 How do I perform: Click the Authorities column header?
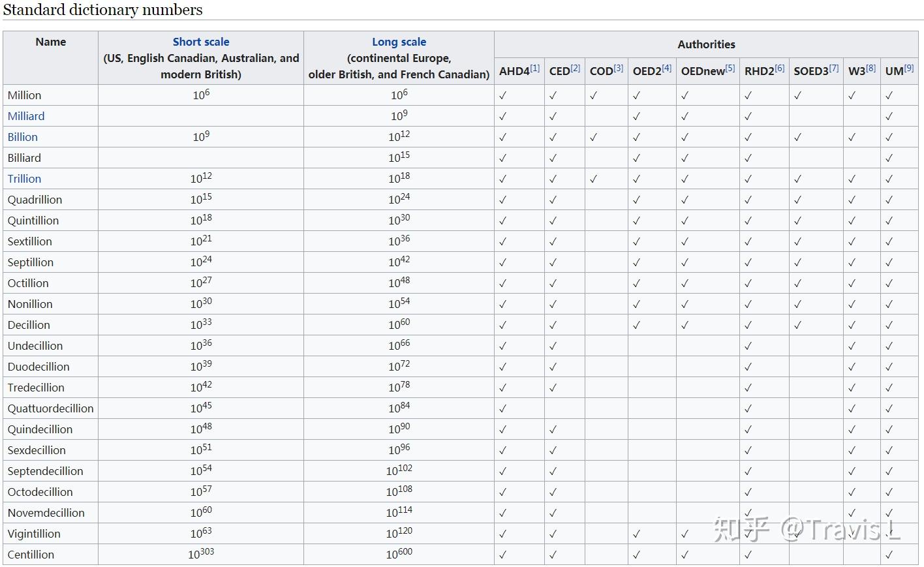706,44
